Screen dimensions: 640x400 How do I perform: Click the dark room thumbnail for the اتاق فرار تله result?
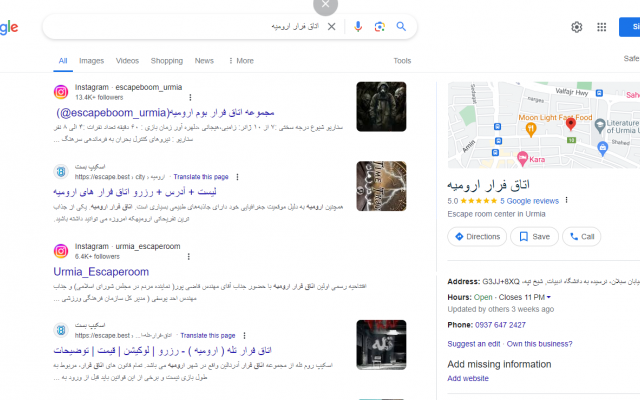pyautogui.click(x=381, y=345)
